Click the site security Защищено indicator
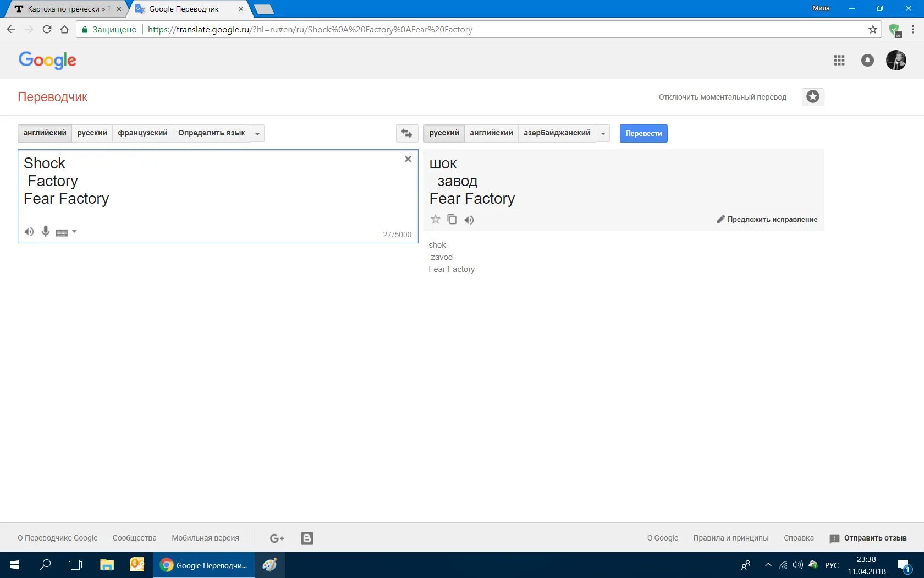This screenshot has width=924, height=578. tap(109, 30)
